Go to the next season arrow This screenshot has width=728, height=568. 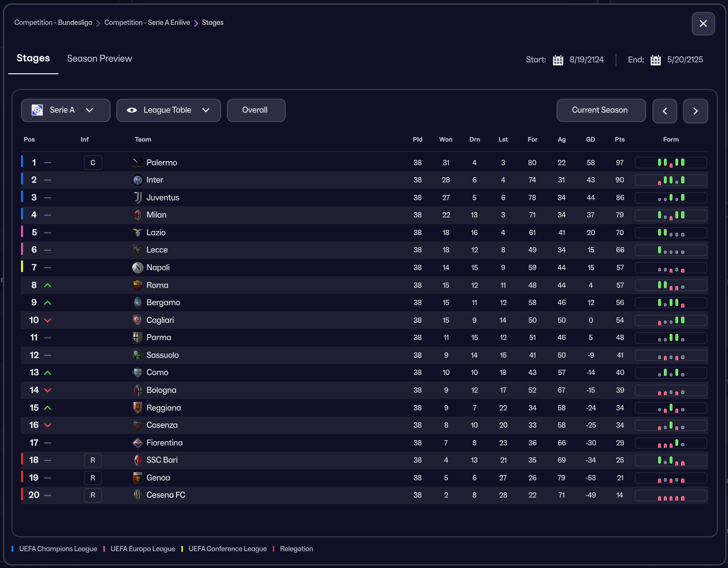pyautogui.click(x=695, y=111)
